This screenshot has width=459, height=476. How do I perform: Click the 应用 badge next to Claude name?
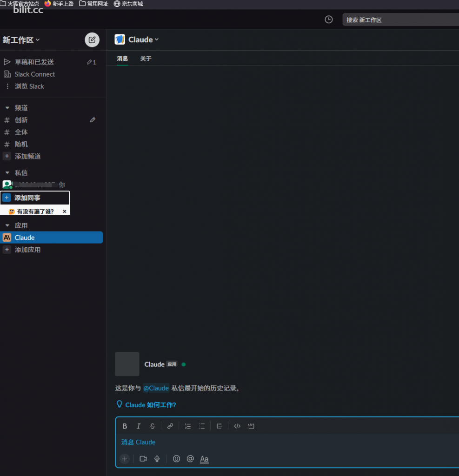(172, 364)
